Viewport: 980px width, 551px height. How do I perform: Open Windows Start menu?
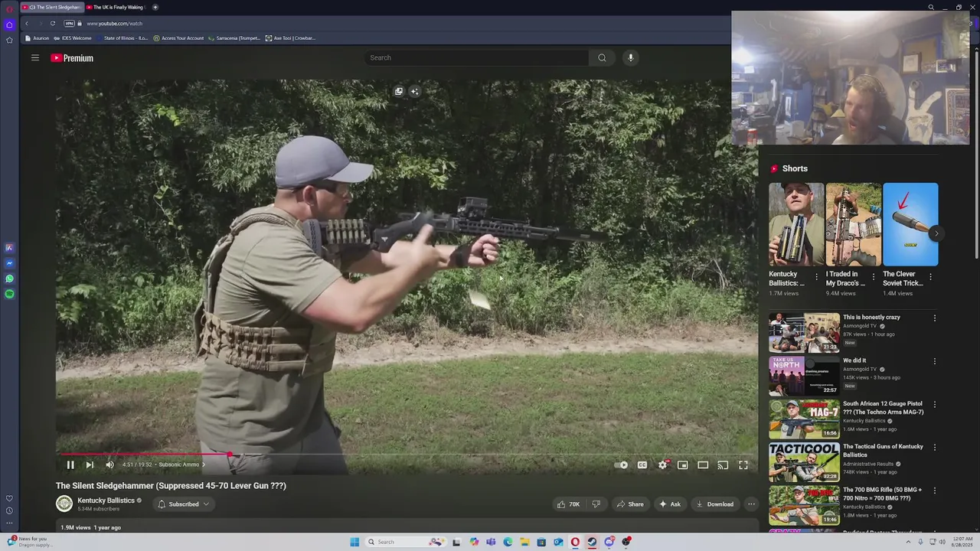pyautogui.click(x=354, y=542)
